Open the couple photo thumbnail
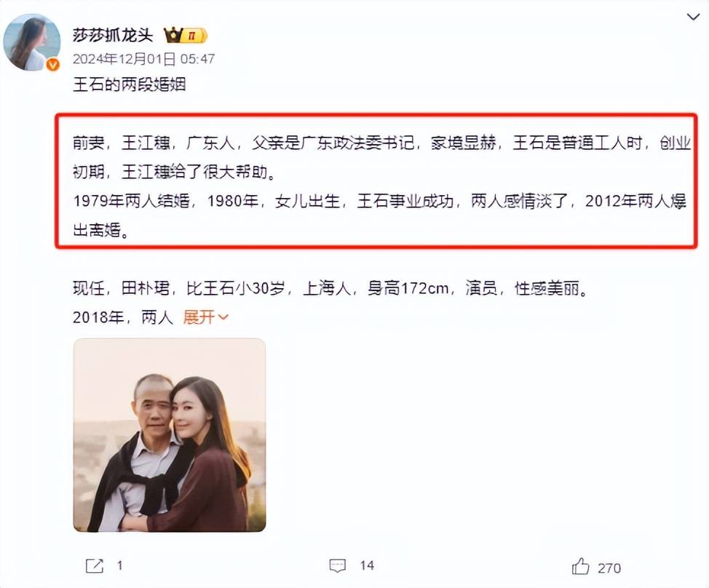This screenshot has height=588, width=709. point(170,434)
